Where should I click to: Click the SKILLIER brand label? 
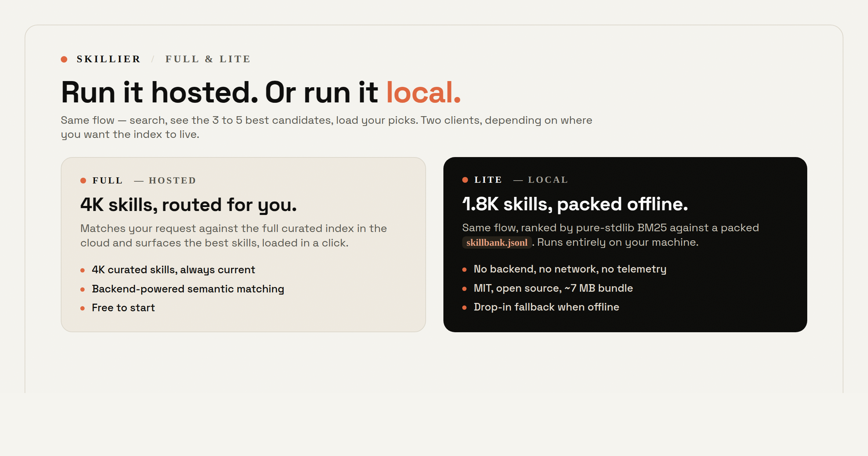click(109, 59)
